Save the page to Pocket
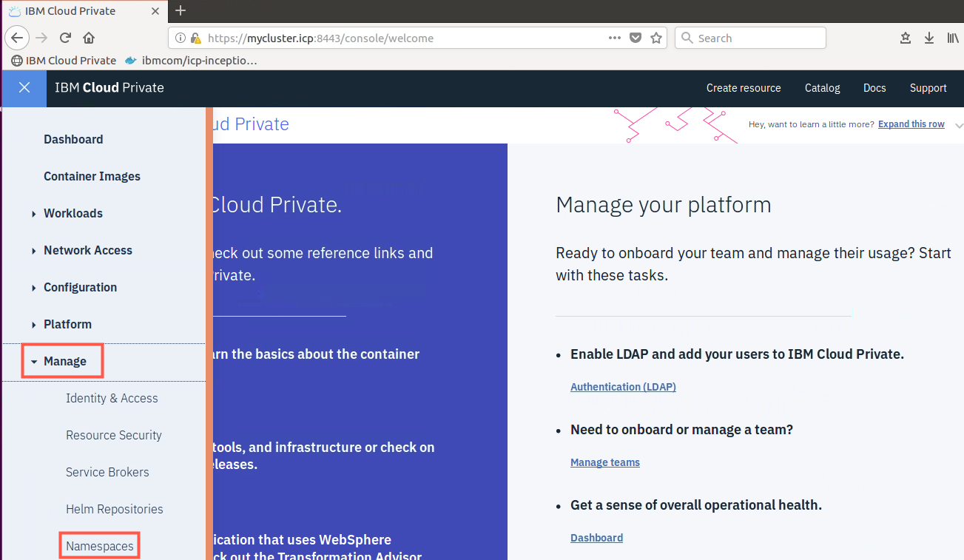The width and height of the screenshot is (964, 560). tap(636, 38)
